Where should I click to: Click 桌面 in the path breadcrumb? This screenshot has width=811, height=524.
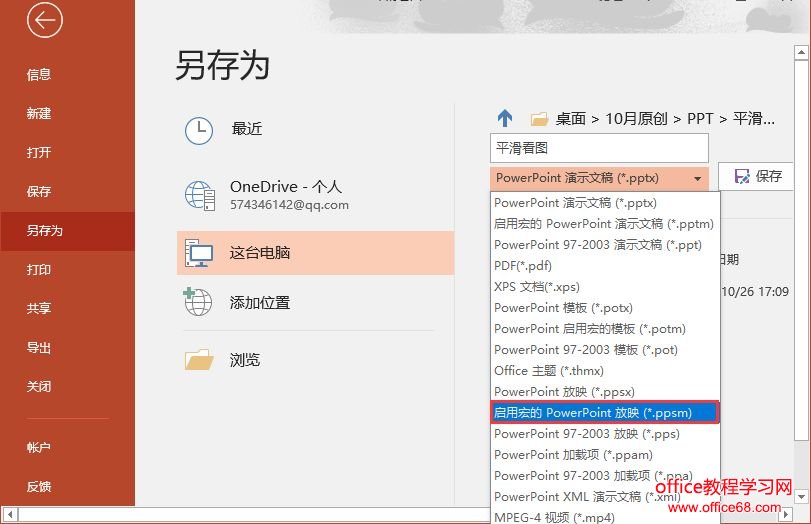(571, 119)
